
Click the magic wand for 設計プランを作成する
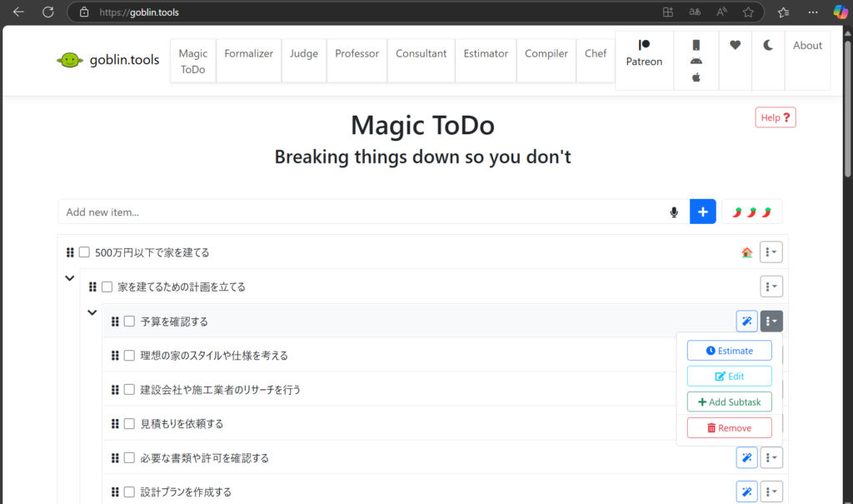click(746, 492)
